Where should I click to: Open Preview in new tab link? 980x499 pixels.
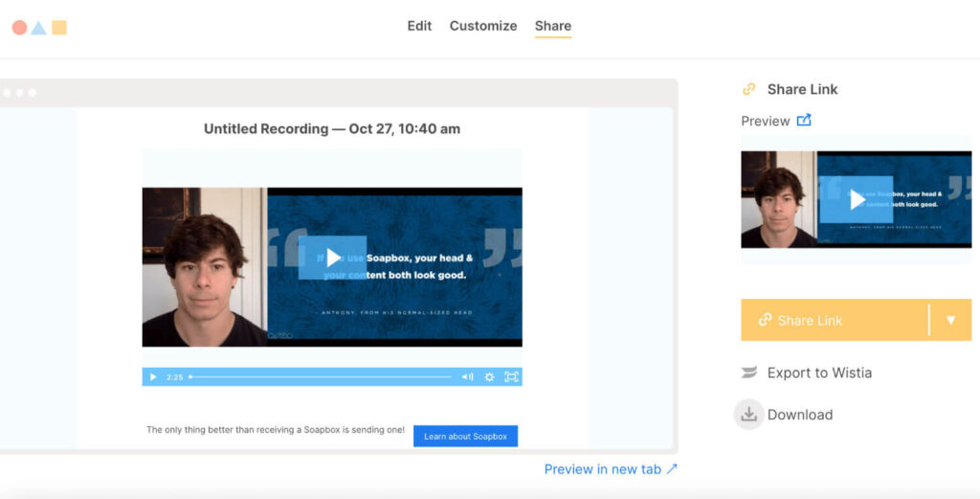pyautogui.click(x=611, y=469)
